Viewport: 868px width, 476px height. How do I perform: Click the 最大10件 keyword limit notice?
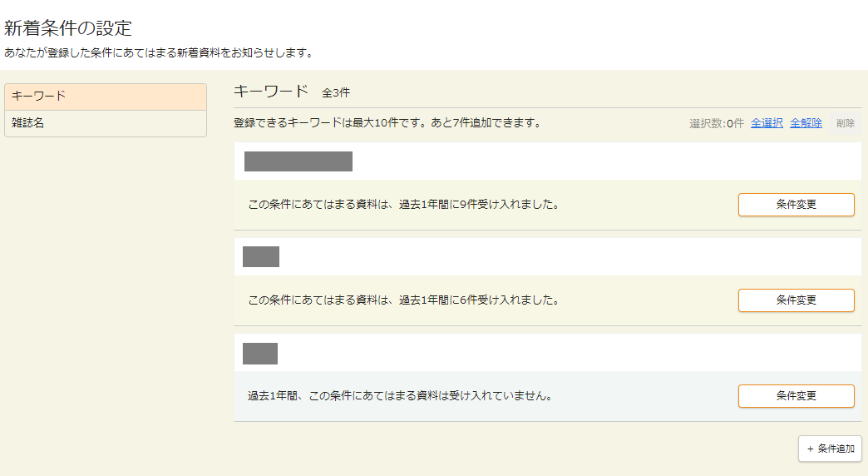pos(387,123)
